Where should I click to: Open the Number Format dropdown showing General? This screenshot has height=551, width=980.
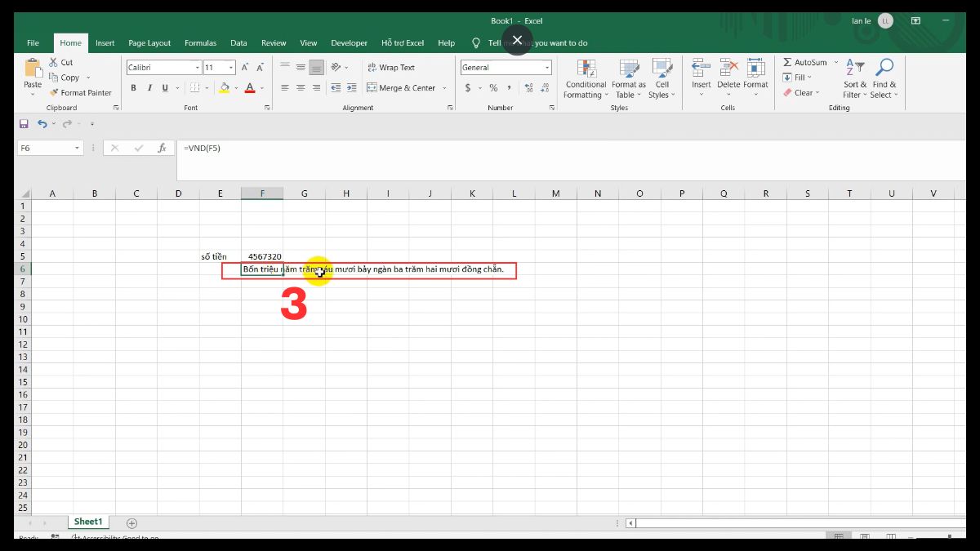coord(546,67)
